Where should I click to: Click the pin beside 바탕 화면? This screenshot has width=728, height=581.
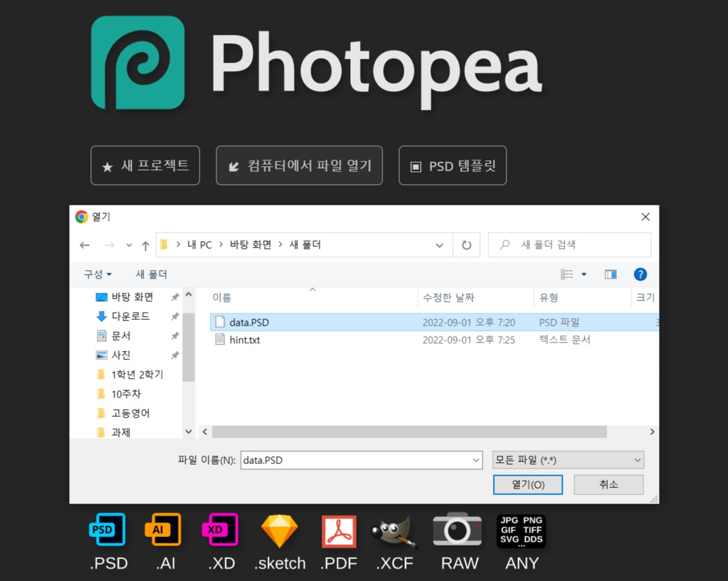(x=175, y=297)
